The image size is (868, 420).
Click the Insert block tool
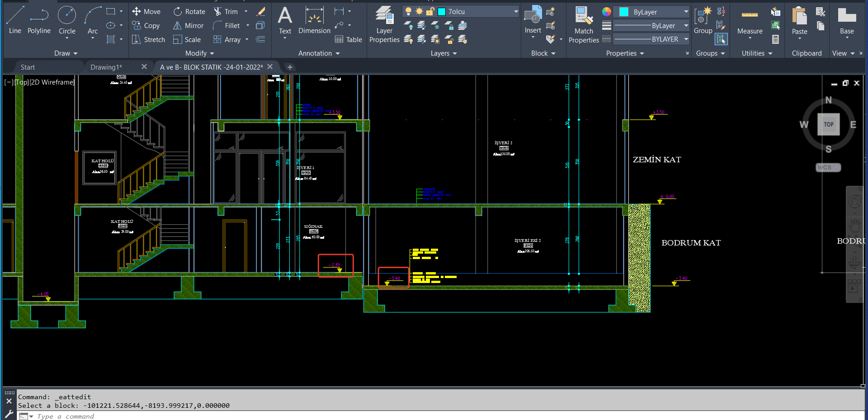click(533, 20)
